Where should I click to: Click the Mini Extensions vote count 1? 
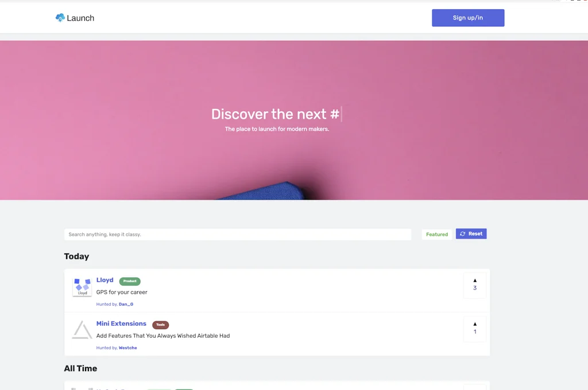pos(475,332)
